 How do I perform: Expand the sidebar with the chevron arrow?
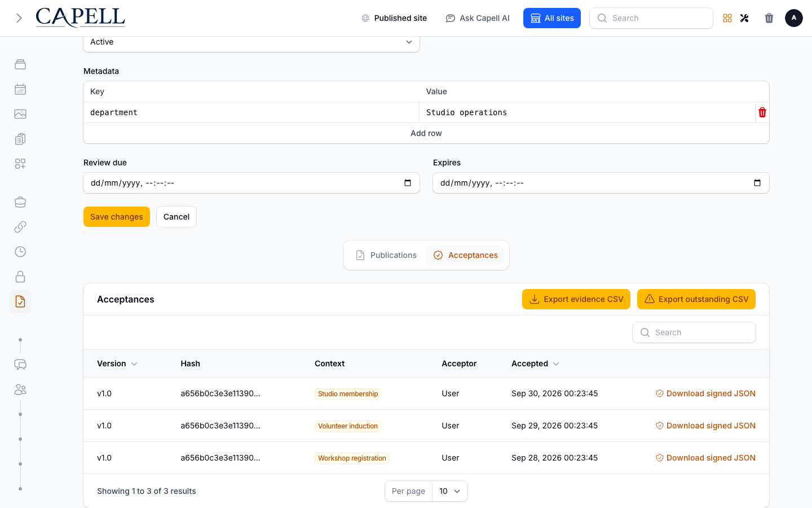19,18
